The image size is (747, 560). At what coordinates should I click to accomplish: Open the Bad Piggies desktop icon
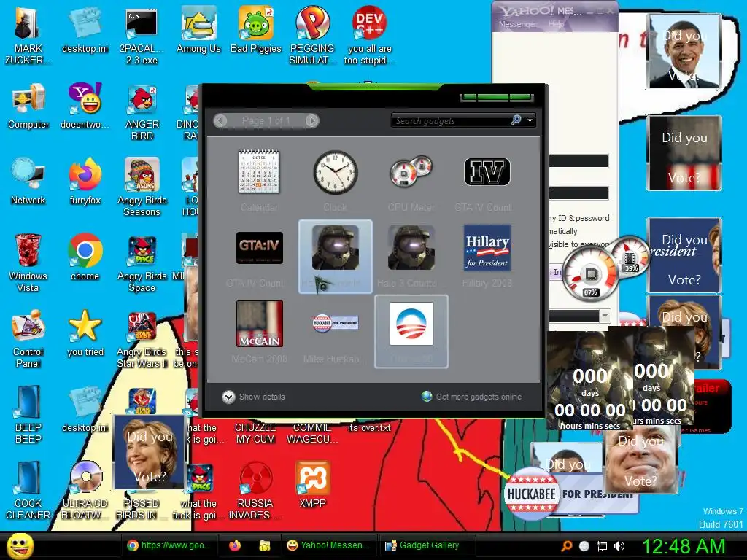256,29
